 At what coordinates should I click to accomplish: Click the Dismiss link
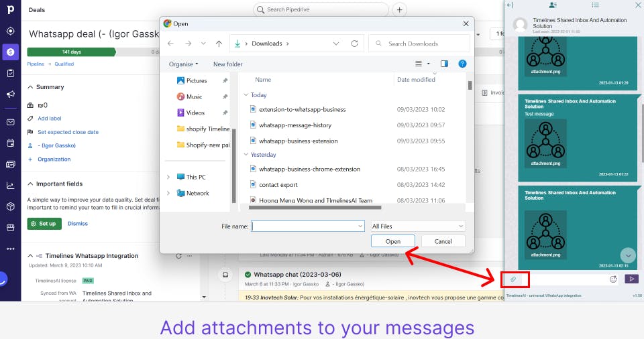click(x=78, y=224)
